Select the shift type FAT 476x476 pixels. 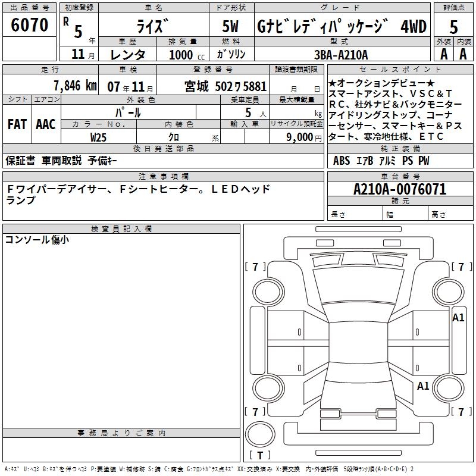coord(17,124)
